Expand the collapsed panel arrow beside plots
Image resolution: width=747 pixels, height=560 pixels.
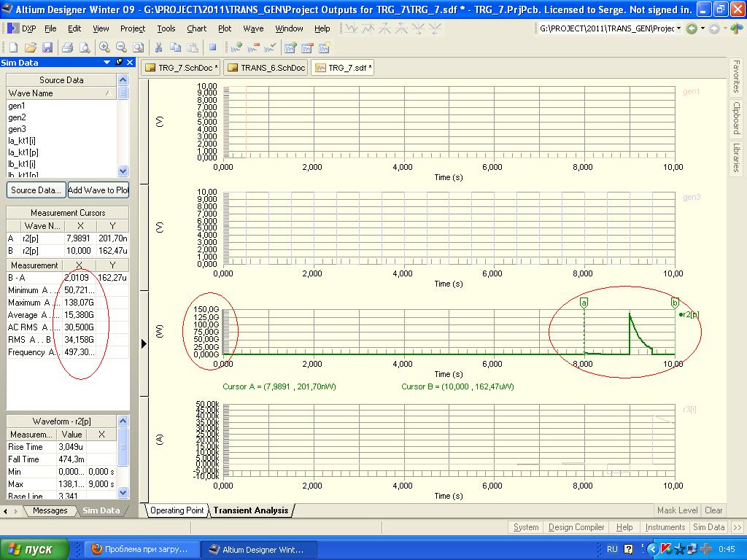[x=144, y=343]
